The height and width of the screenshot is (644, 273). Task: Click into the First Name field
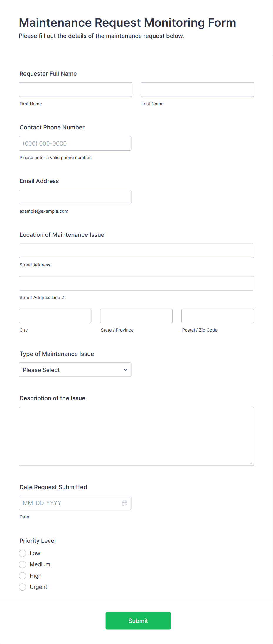[x=75, y=89]
